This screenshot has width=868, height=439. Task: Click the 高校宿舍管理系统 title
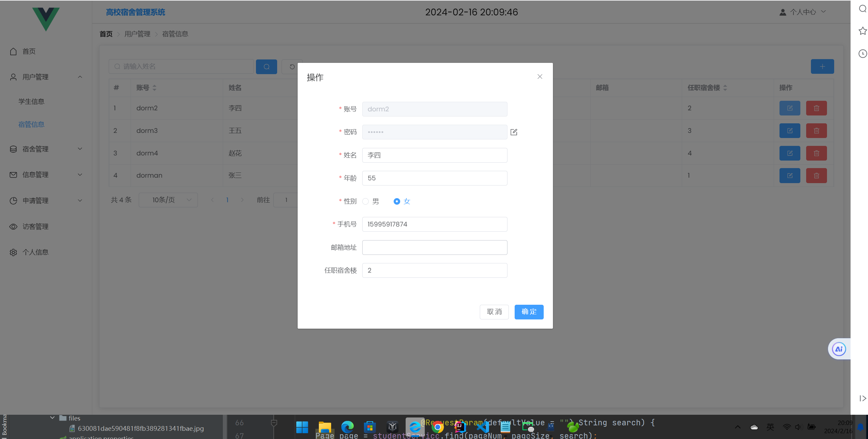point(135,12)
